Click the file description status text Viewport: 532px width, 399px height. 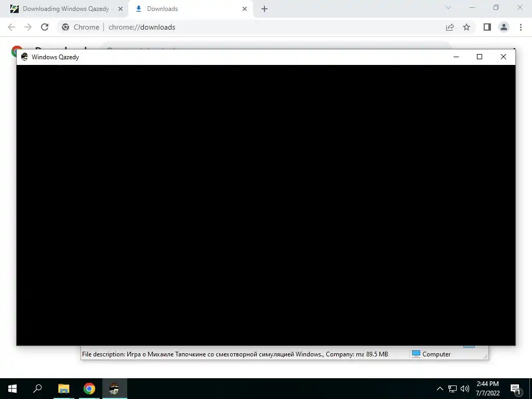pos(222,354)
